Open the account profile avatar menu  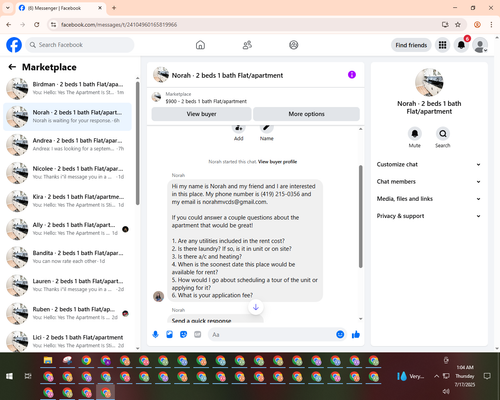pos(480,45)
